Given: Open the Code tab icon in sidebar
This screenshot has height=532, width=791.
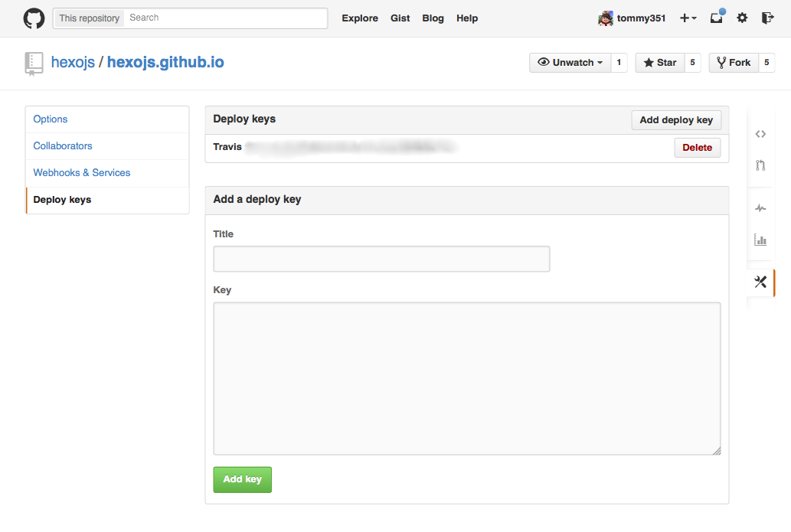Looking at the screenshot, I should point(760,134).
